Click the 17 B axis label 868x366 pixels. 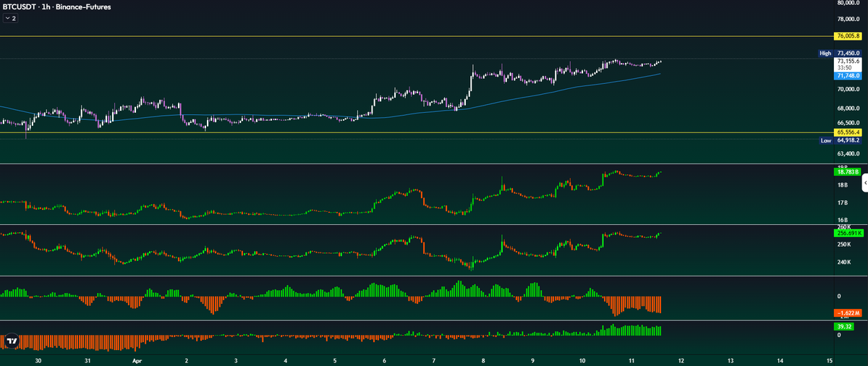coord(842,203)
